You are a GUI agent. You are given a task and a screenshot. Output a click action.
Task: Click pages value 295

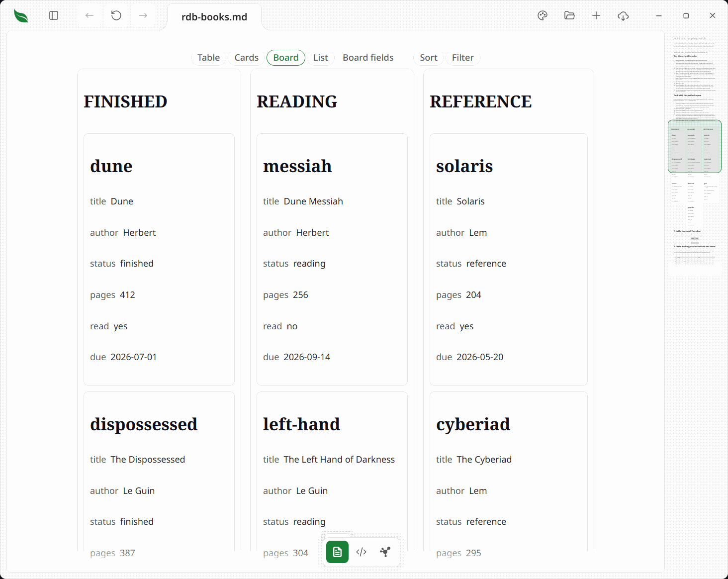(x=473, y=553)
